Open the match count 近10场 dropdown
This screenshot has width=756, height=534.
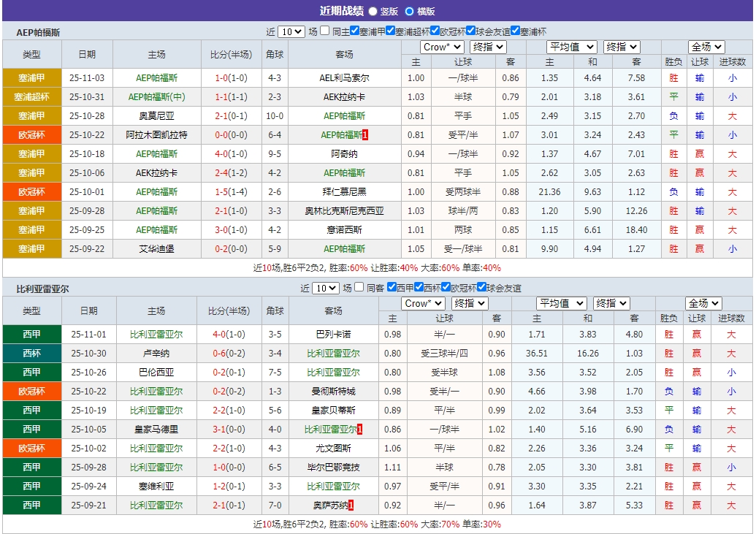tap(290, 32)
